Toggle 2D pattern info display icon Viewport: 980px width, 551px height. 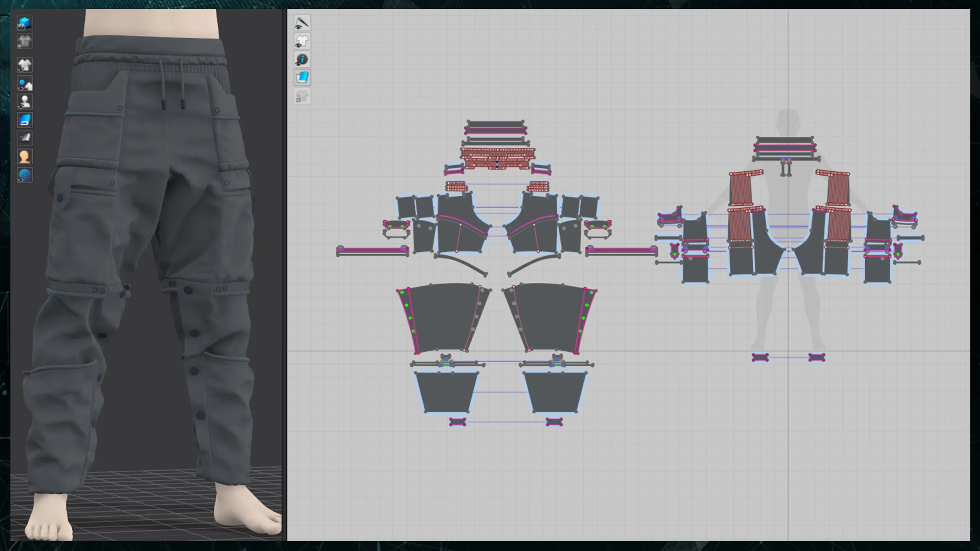coord(302,60)
